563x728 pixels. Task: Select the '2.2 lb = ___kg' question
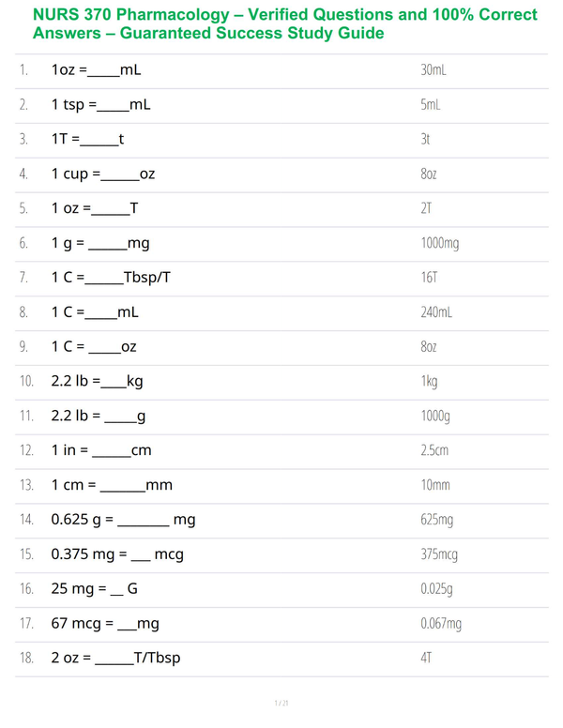(x=97, y=382)
